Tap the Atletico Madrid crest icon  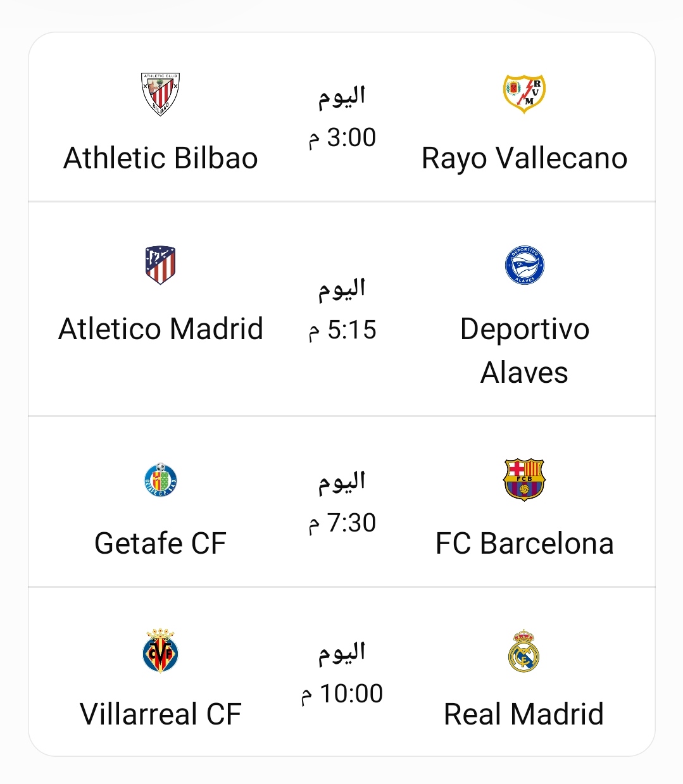tap(160, 265)
